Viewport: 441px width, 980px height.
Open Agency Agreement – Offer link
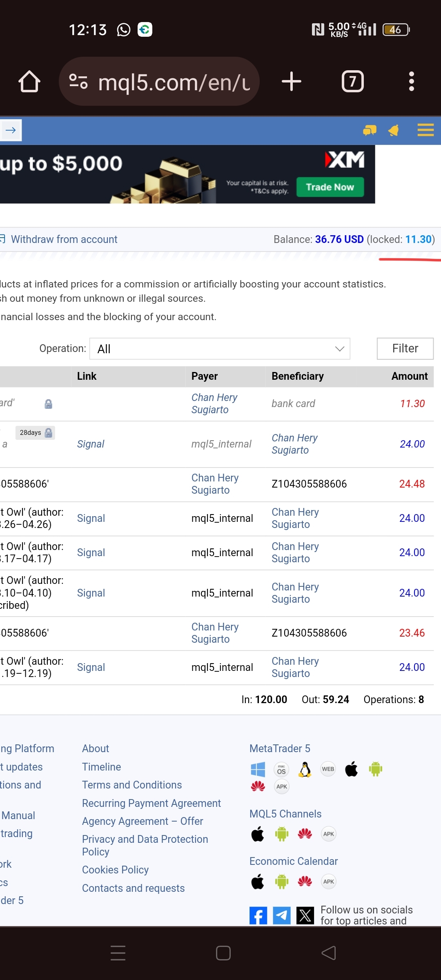pos(143,822)
